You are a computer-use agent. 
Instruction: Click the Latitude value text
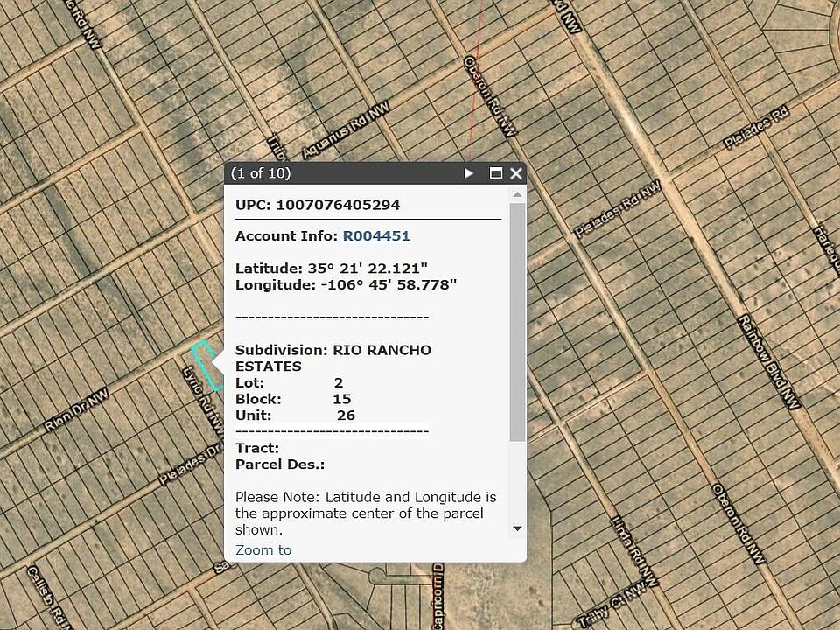point(367,269)
